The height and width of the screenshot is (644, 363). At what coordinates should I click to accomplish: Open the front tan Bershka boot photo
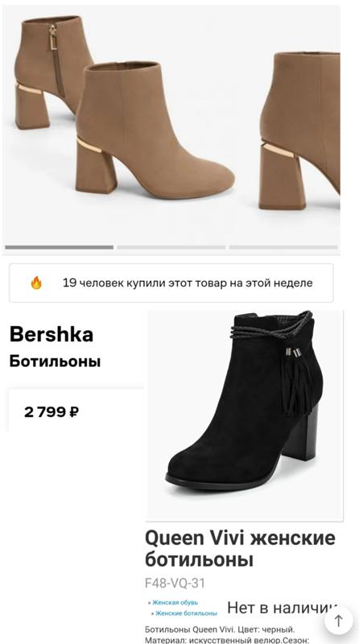point(154,130)
